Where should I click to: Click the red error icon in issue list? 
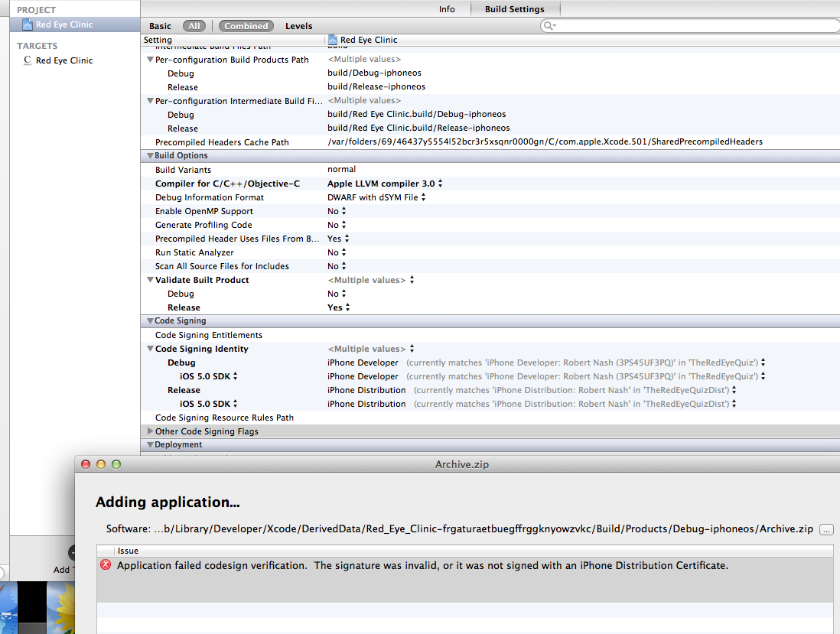coord(106,564)
